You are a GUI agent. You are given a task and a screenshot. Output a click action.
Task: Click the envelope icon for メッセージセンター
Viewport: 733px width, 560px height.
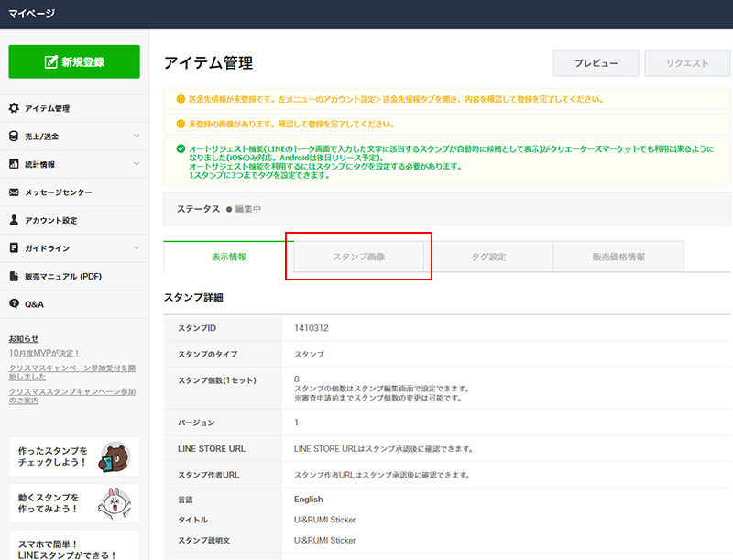pyautogui.click(x=14, y=192)
